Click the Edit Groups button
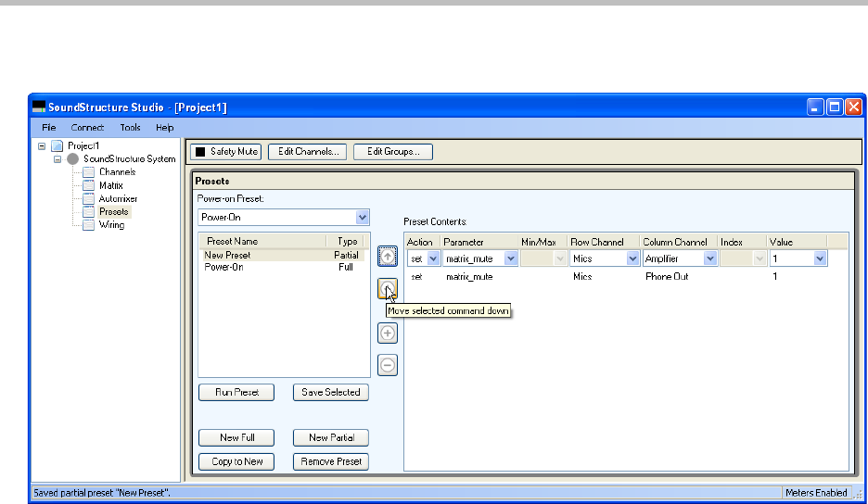 tap(392, 151)
